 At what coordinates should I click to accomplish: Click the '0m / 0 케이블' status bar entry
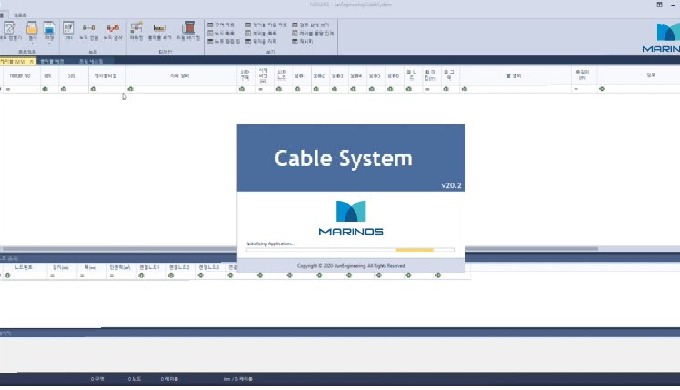pos(238,379)
